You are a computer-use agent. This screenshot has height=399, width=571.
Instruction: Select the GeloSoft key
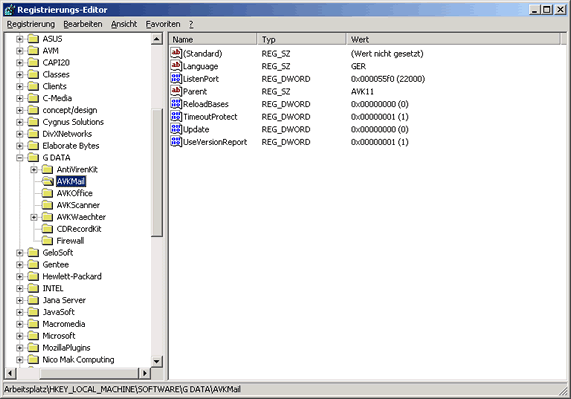(x=58, y=253)
